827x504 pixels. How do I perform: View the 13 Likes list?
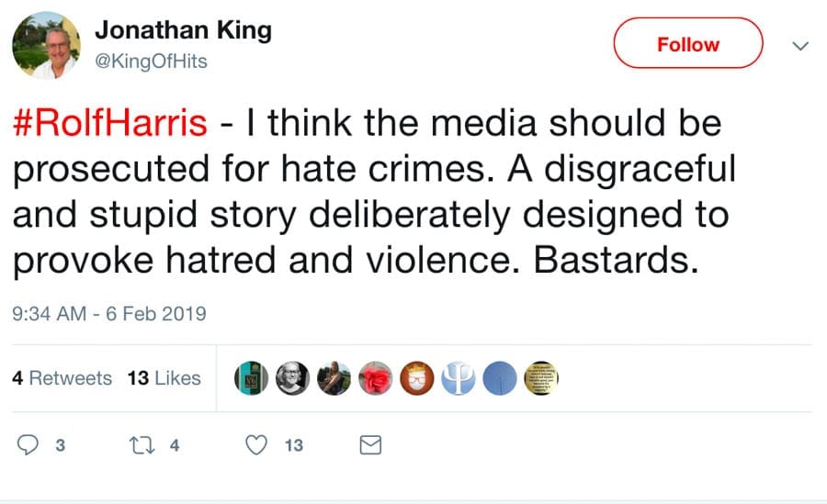pos(164,378)
